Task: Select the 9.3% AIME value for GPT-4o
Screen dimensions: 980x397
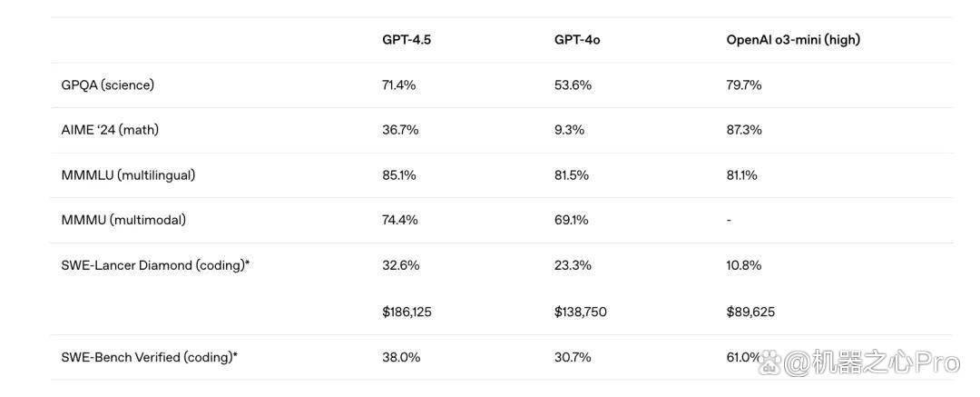Action: click(569, 130)
